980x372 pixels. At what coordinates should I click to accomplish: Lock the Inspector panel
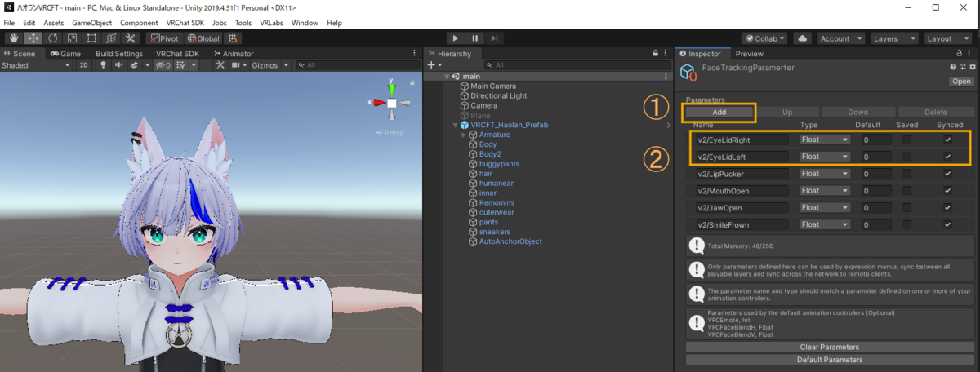click(x=961, y=53)
